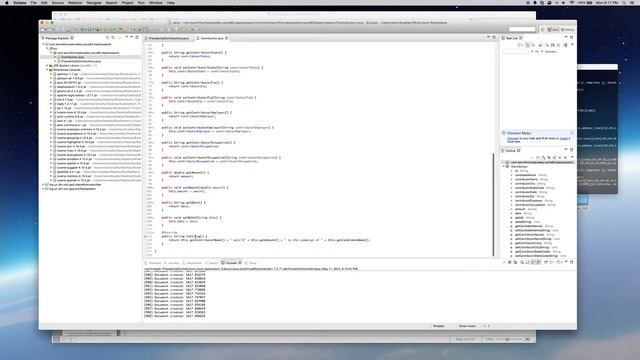Image resolution: width=640 pixels, height=360 pixels.
Task: Collapse the project root in Package Explorer
Action: point(43,44)
